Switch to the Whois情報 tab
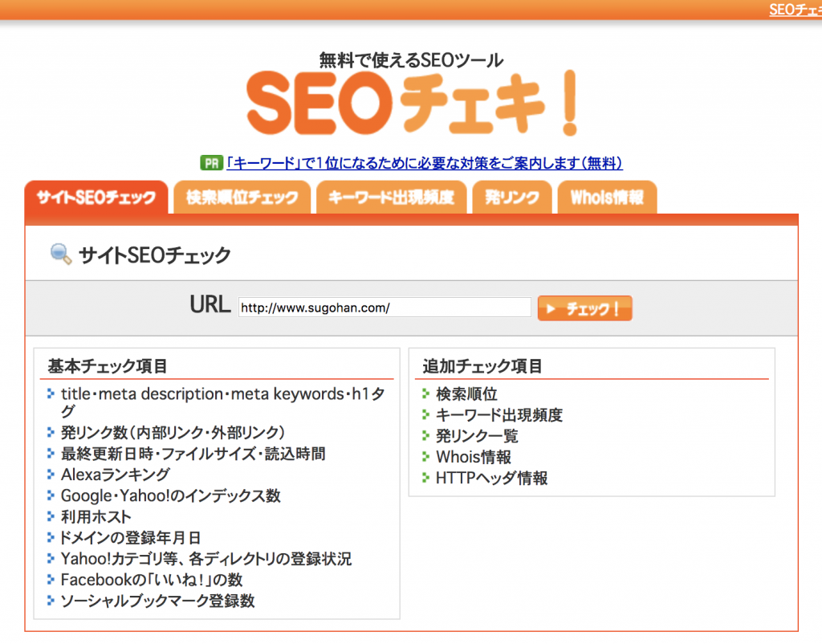The width and height of the screenshot is (822, 644). [607, 198]
